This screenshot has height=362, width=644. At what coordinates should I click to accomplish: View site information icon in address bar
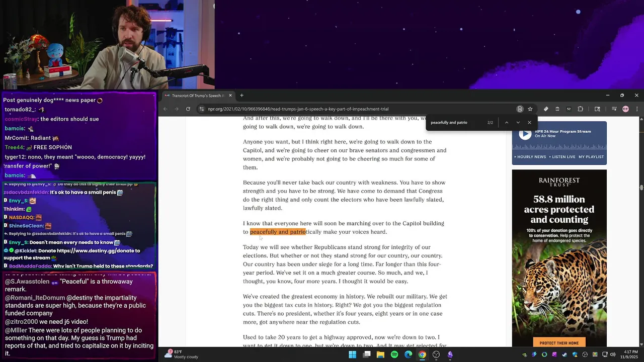click(x=201, y=109)
